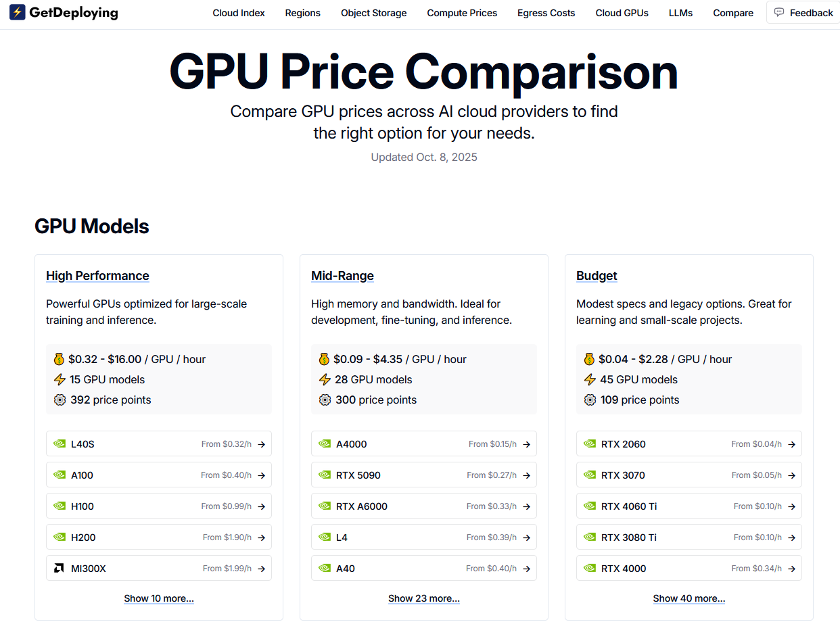Click the Nvidia icon beside RTX 4000
Viewport: 840px width, 624px height.
tap(590, 569)
